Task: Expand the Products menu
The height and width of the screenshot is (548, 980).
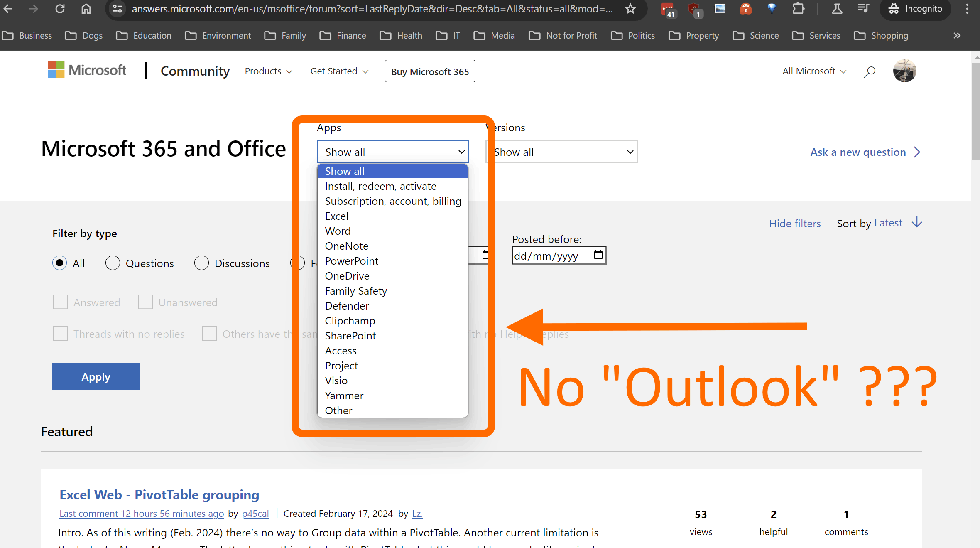Action: click(x=268, y=71)
